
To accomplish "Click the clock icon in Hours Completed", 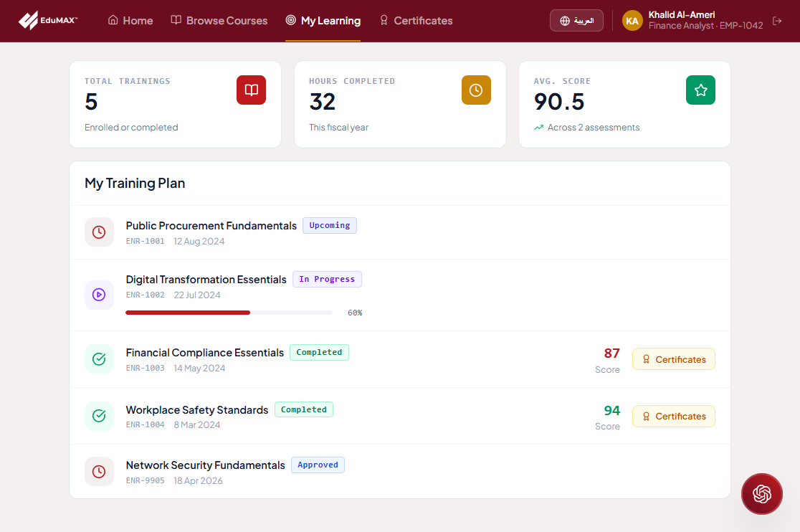I will [476, 90].
